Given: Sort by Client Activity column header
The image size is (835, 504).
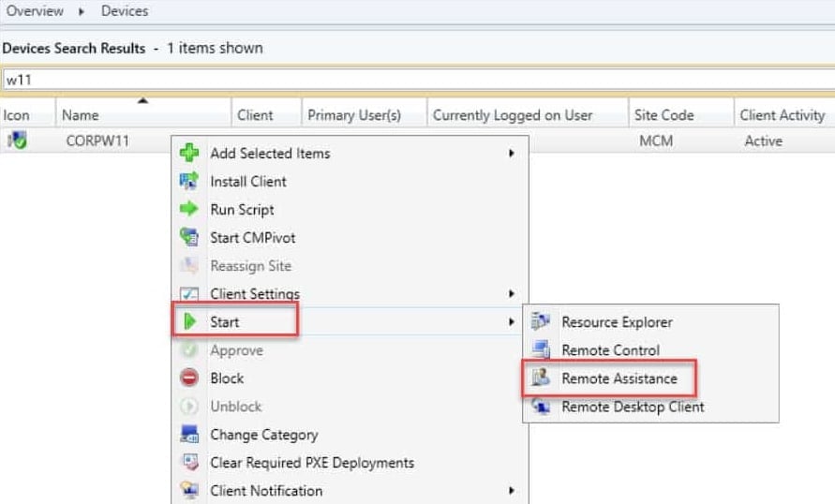Looking at the screenshot, I should (x=784, y=114).
